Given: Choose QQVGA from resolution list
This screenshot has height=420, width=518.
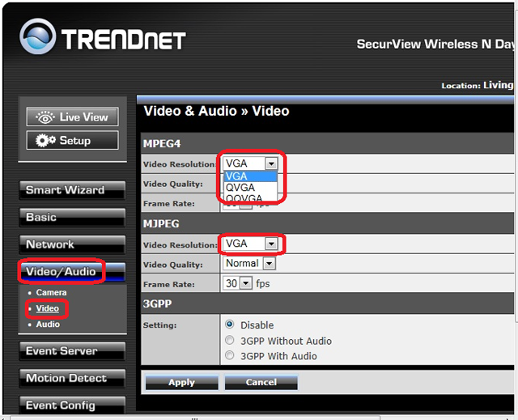Looking at the screenshot, I should click(x=244, y=198).
